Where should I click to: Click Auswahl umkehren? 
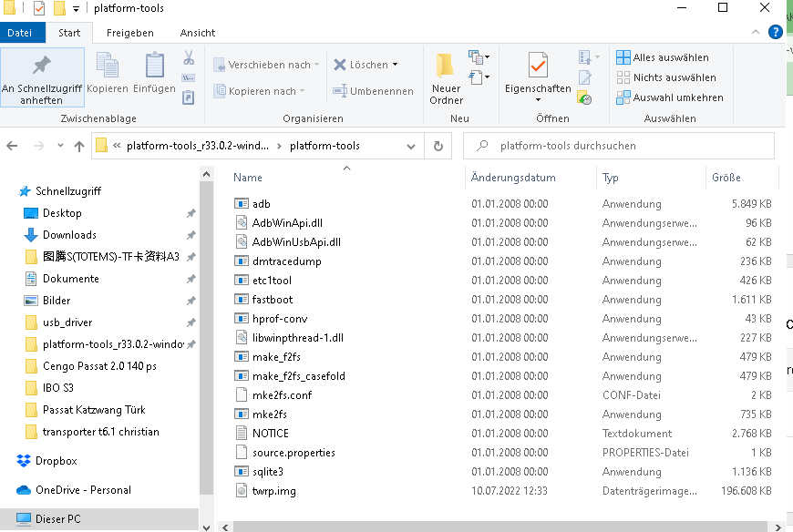(x=670, y=97)
